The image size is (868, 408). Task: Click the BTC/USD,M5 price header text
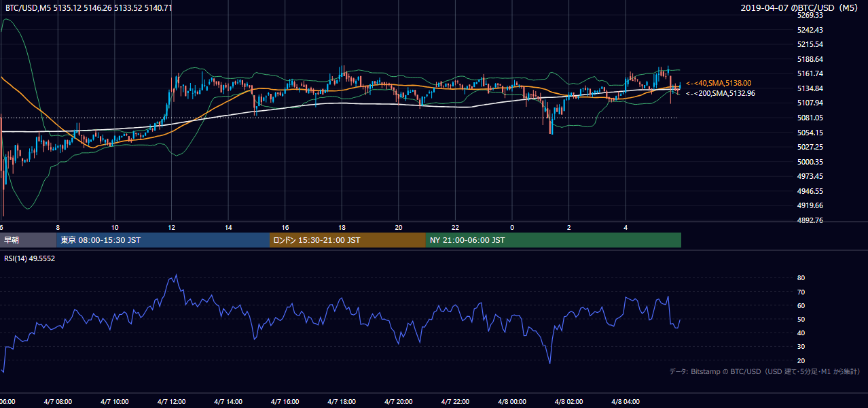88,7
